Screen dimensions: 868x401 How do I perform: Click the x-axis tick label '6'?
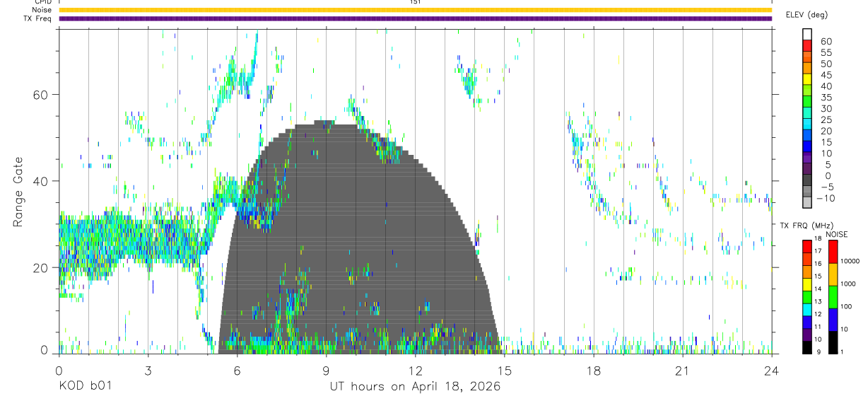click(237, 370)
